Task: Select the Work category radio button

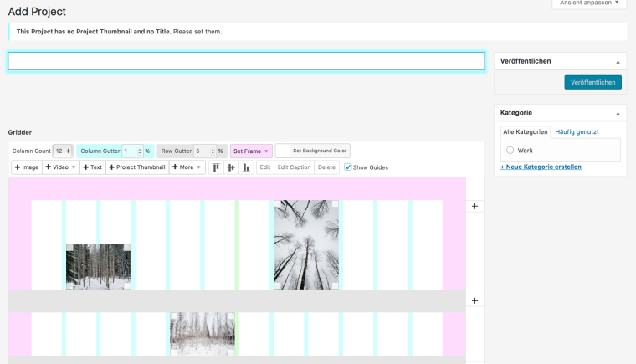Action: [x=510, y=151]
